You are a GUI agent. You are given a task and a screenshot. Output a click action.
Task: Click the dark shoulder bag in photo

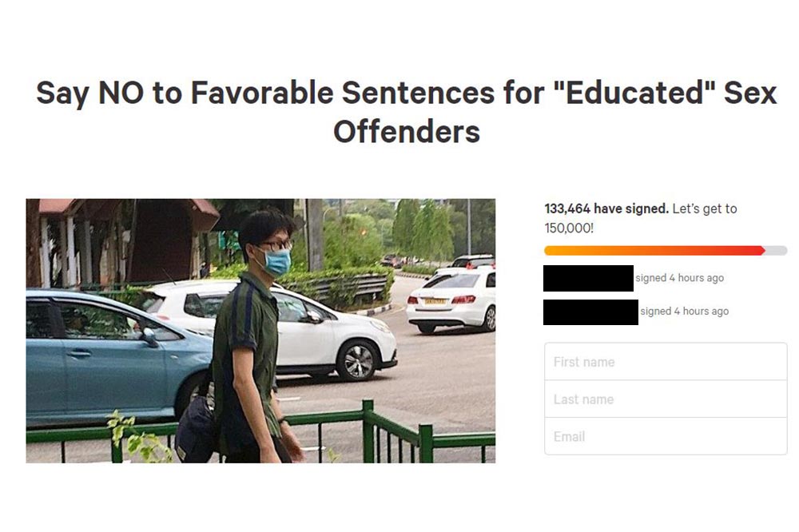coord(197,429)
